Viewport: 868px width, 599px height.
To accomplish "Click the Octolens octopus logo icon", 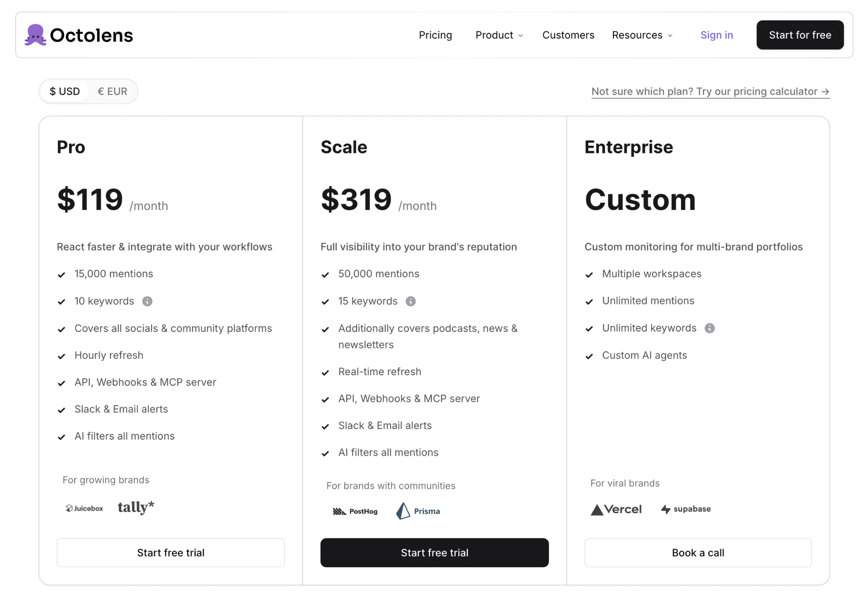I will (35, 35).
